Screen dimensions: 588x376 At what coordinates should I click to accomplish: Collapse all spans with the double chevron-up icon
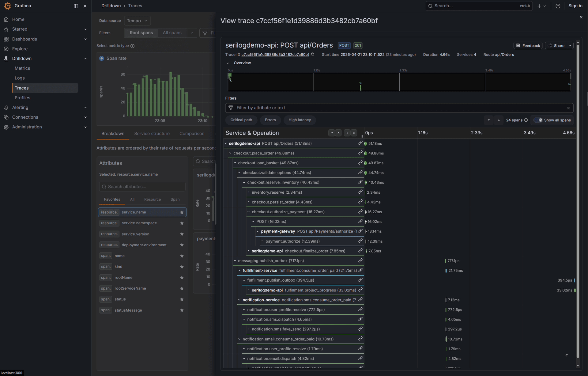coord(354,133)
